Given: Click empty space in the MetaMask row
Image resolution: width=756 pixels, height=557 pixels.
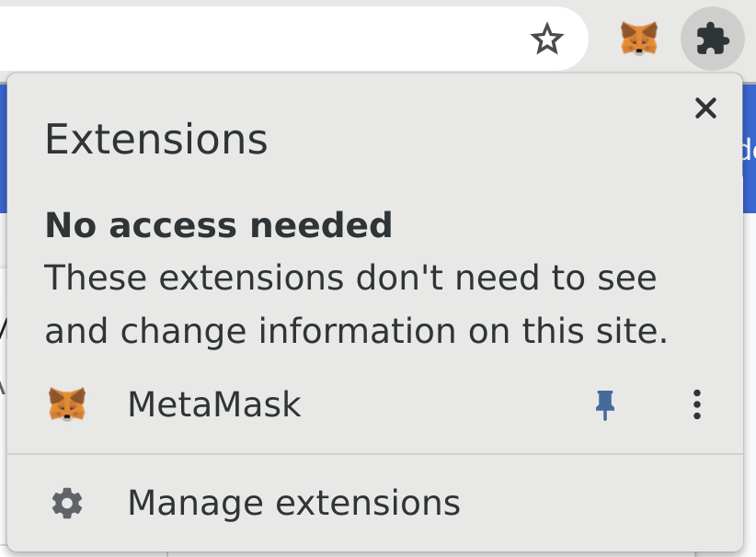Looking at the screenshot, I should (x=441, y=404).
